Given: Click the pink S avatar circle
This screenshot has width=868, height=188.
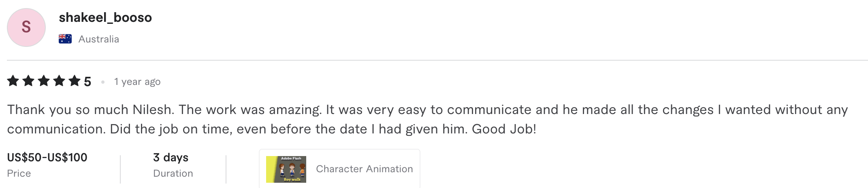Looking at the screenshot, I should [x=26, y=27].
